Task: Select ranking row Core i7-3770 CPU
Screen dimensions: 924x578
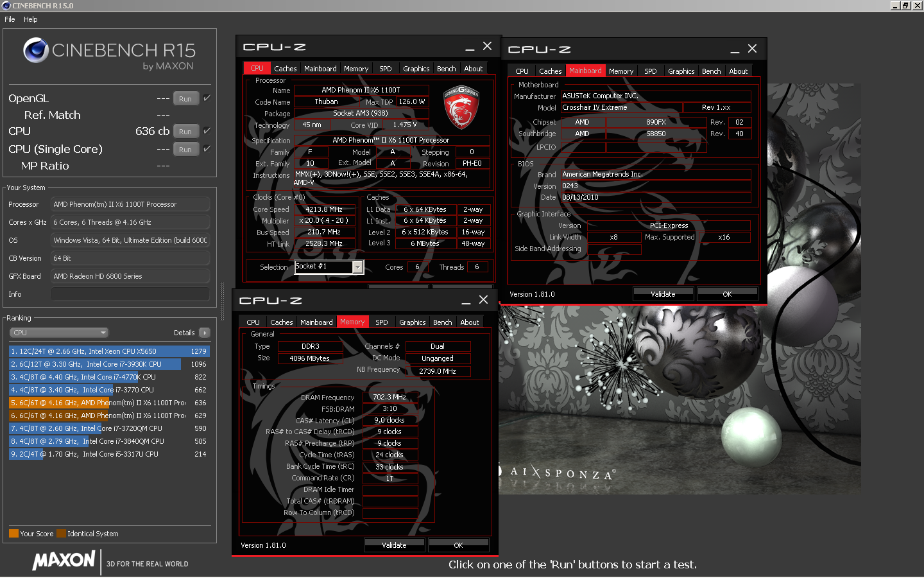Action: coord(109,390)
